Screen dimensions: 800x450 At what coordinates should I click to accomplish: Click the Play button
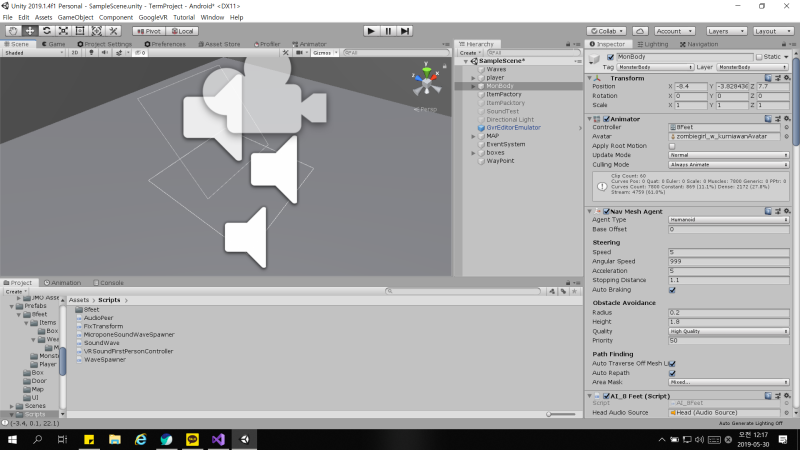coord(371,31)
